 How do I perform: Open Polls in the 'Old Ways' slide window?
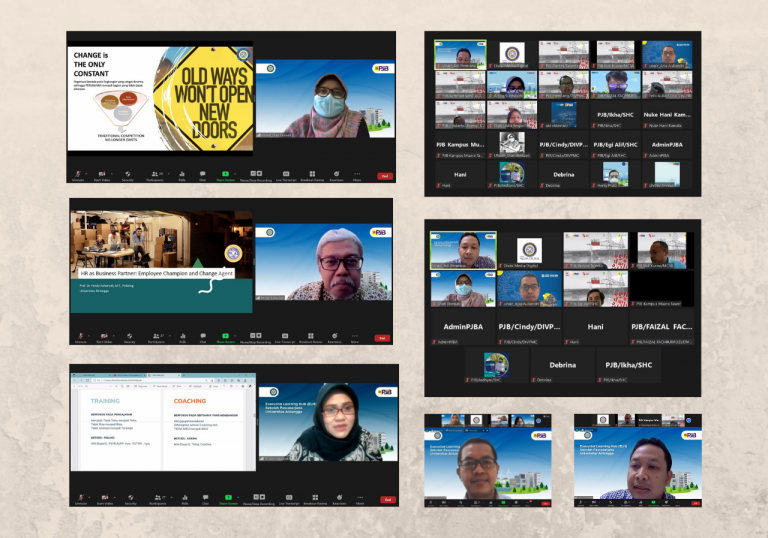[x=182, y=176]
